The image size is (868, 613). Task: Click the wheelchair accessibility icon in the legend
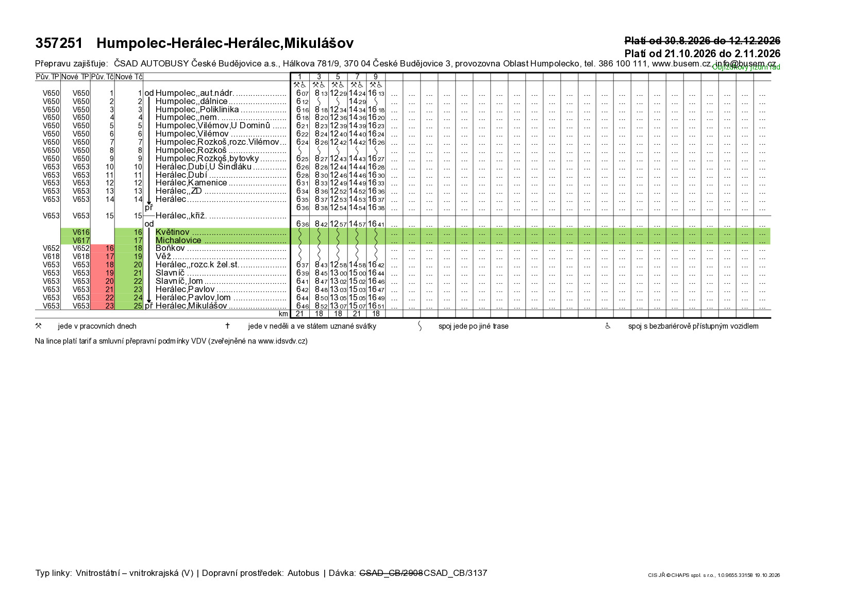coord(608,326)
